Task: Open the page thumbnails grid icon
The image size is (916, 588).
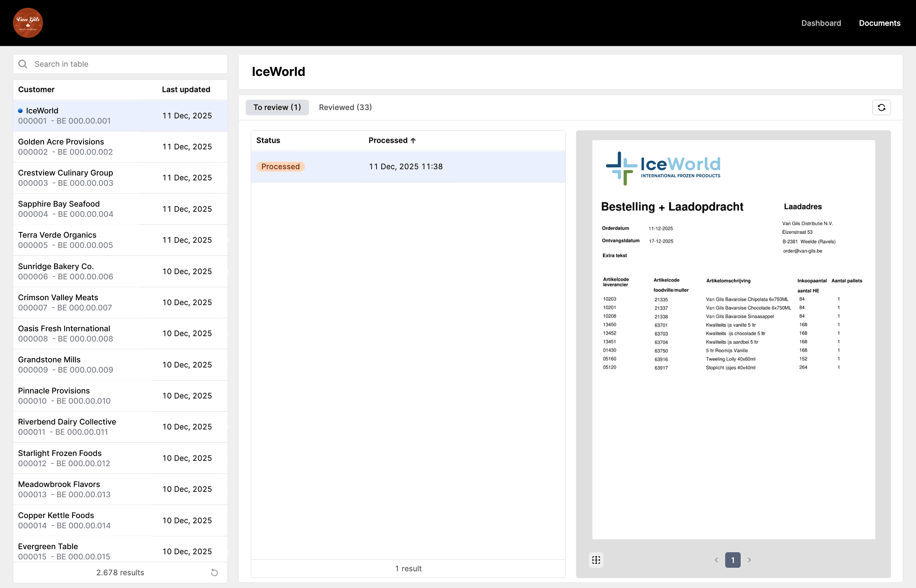Action: (x=596, y=560)
